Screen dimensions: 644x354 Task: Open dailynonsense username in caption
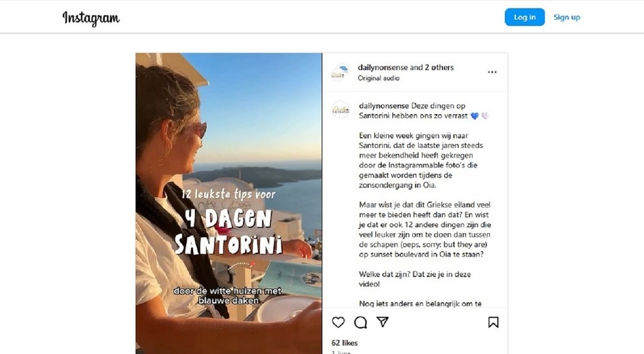(x=384, y=106)
